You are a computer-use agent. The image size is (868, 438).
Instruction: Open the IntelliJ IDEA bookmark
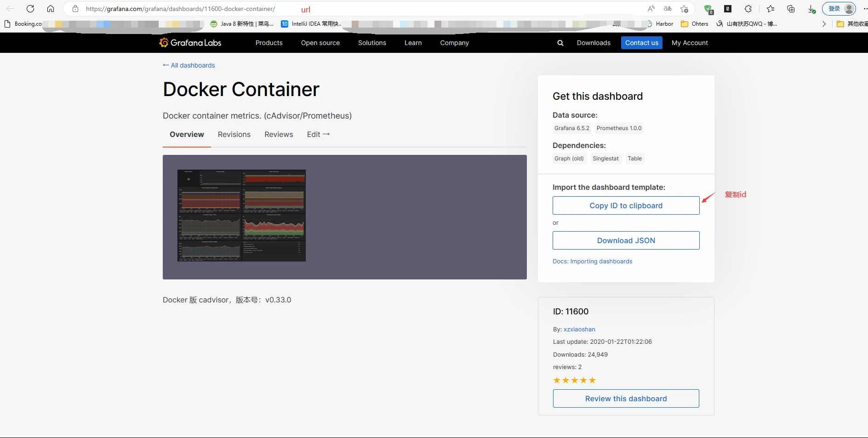(x=311, y=24)
